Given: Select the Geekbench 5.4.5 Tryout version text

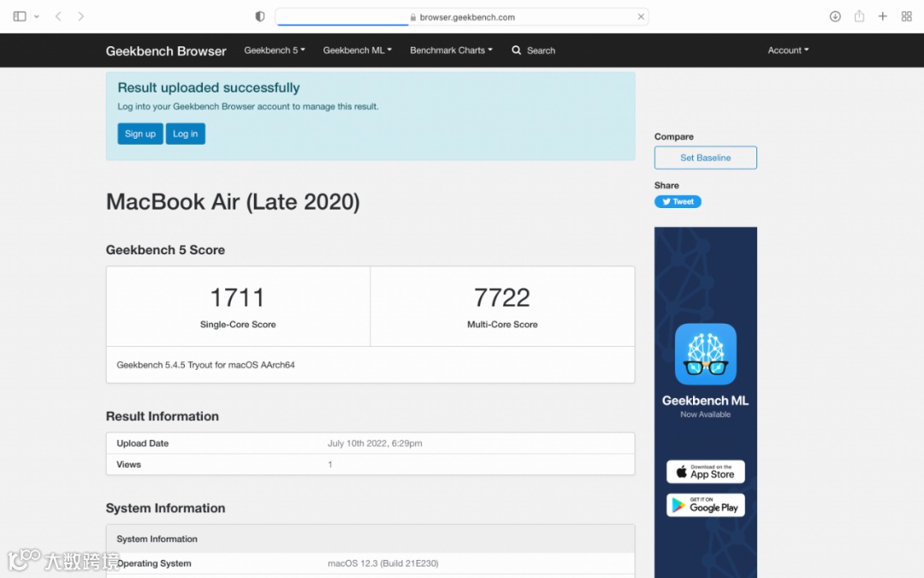Looking at the screenshot, I should (x=205, y=365).
